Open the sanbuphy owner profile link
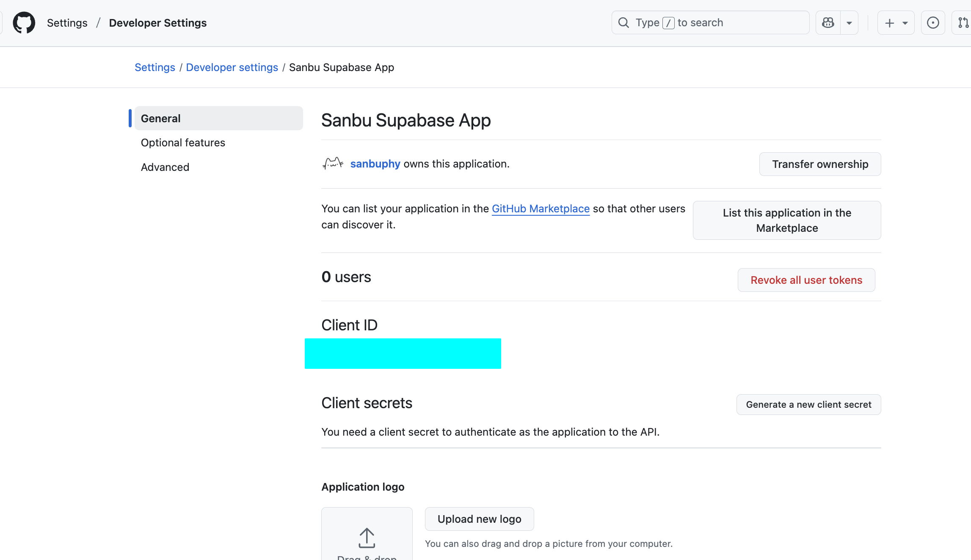 coord(375,164)
